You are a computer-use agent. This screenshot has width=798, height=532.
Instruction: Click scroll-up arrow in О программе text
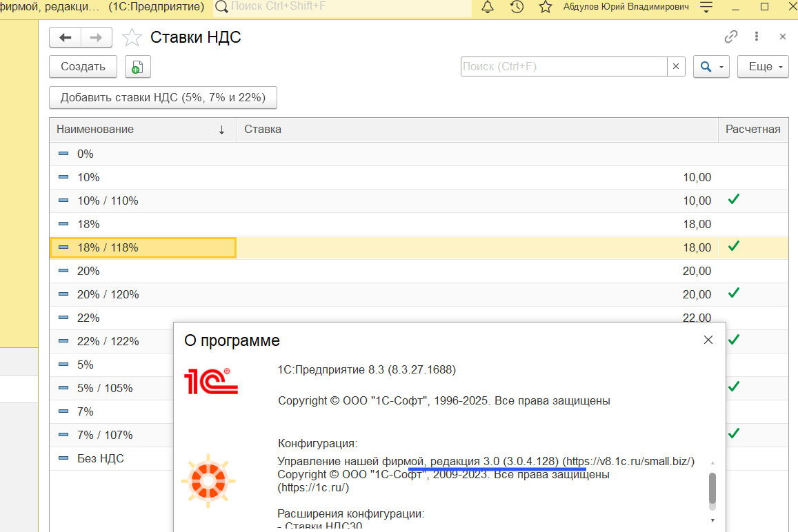tap(712, 463)
